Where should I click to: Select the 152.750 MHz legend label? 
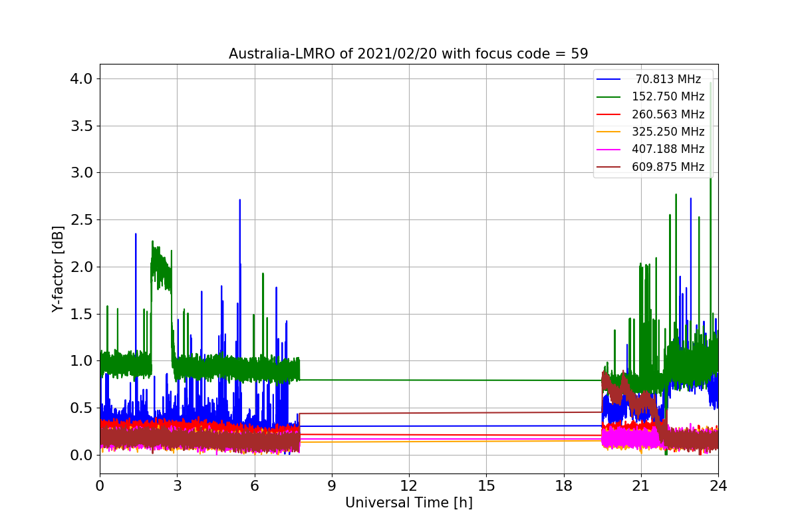coord(668,97)
